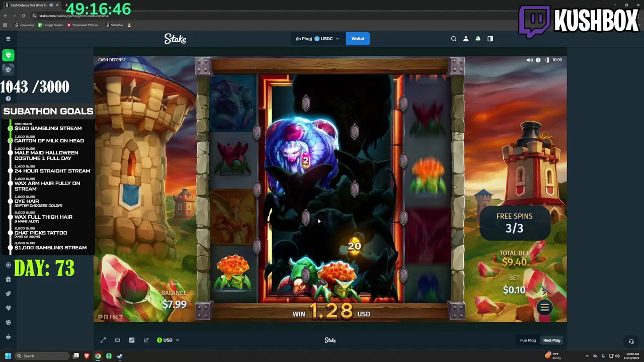Screen dimensions: 644x362
Task: Click the Free Spins 3/3 counter
Action: click(514, 223)
